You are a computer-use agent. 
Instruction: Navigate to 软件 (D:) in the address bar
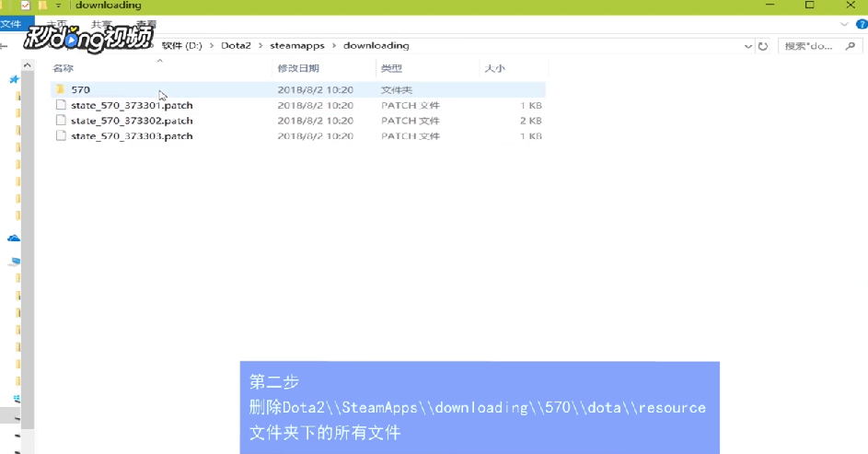click(181, 45)
